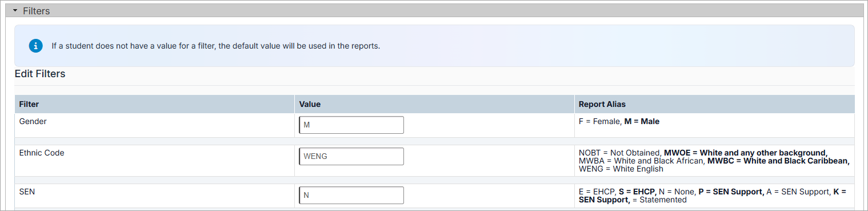868x211 pixels.
Task: Click 'MWBC = White and Black Caribbean' alias
Action: coord(779,161)
